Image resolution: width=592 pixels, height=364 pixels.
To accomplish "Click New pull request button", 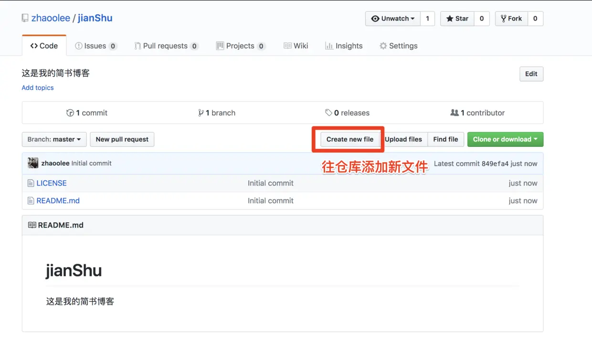I will [122, 139].
